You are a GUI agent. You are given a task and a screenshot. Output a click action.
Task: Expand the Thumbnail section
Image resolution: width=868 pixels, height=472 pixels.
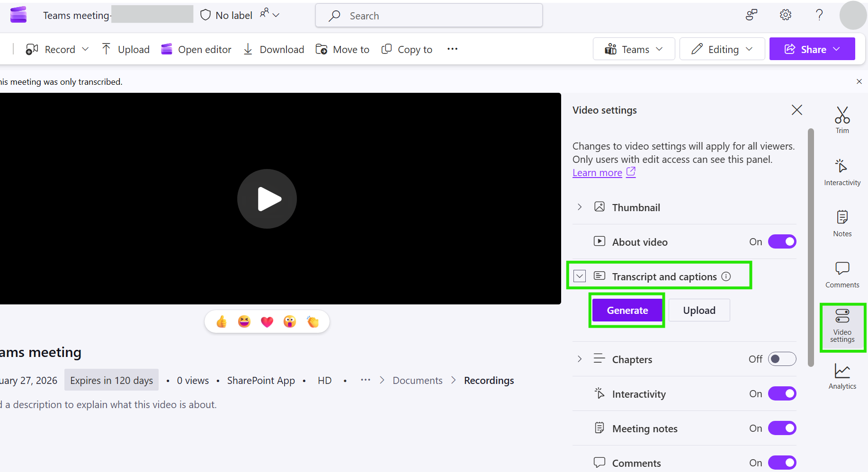580,207
